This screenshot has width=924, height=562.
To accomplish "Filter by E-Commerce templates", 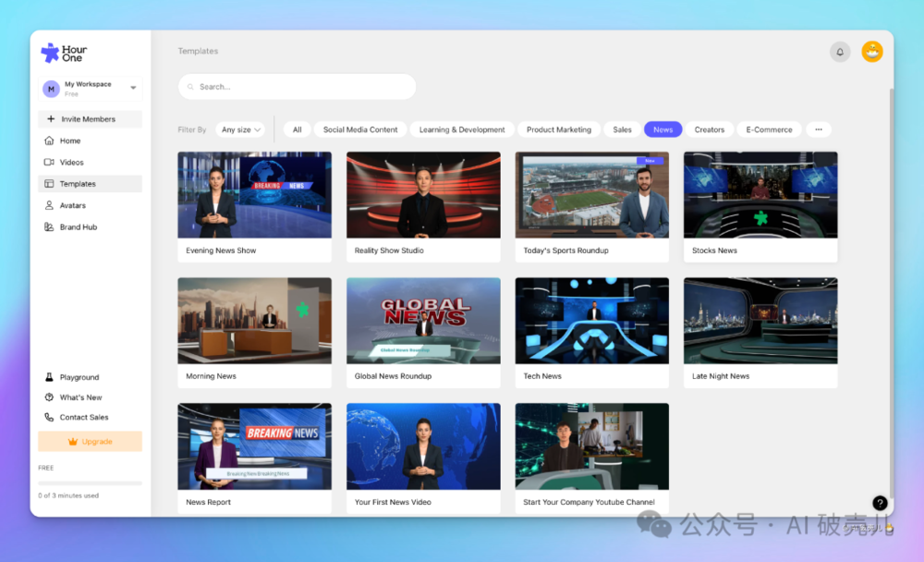I will 769,129.
